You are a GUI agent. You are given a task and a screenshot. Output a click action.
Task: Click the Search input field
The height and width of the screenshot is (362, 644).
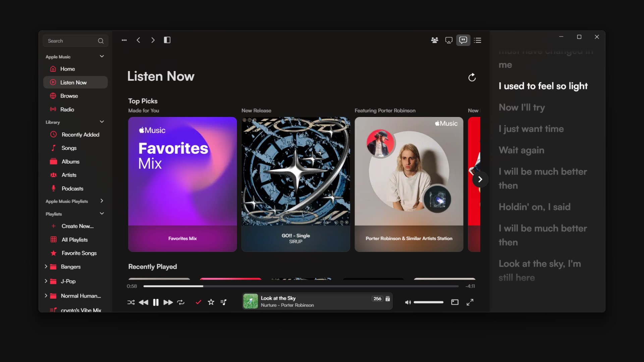click(72, 41)
